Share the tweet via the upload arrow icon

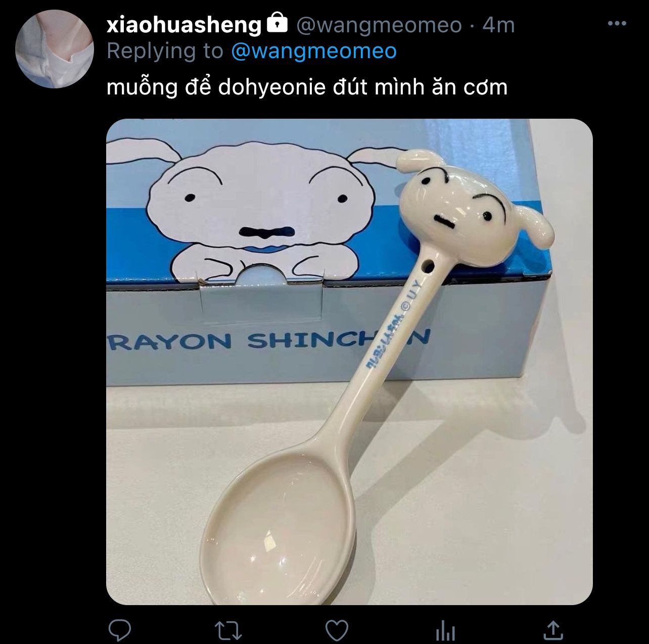[x=553, y=630]
